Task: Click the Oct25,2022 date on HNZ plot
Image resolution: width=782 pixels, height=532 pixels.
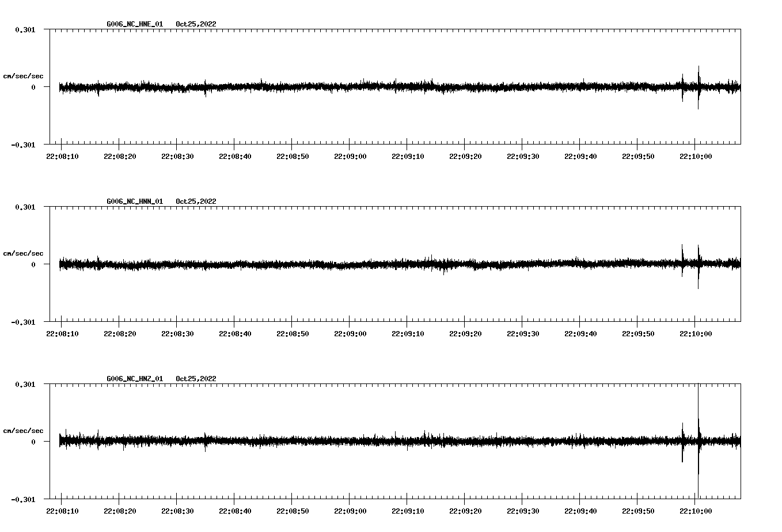Action: [196, 379]
